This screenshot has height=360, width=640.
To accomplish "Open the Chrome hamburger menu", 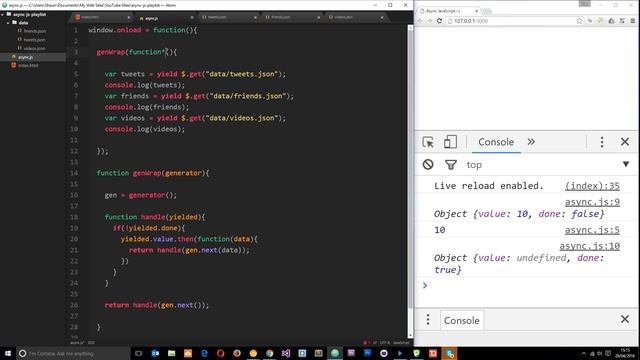I will pos(633,21).
